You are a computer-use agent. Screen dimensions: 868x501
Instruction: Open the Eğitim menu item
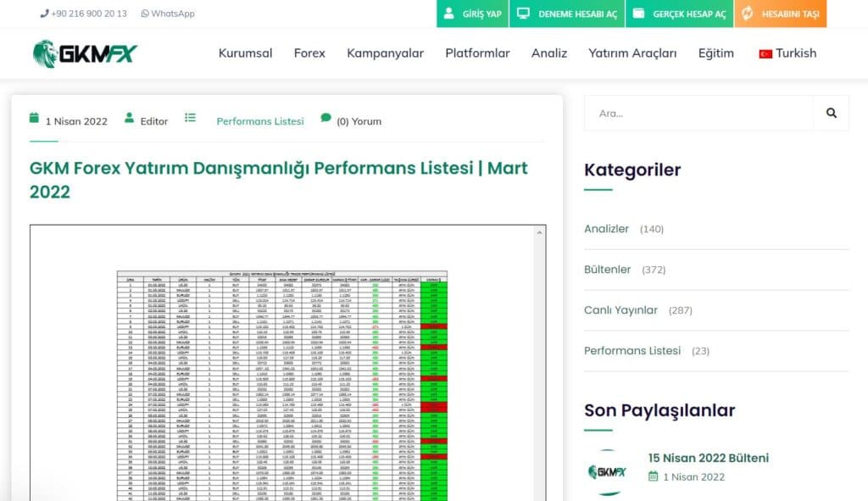click(715, 53)
